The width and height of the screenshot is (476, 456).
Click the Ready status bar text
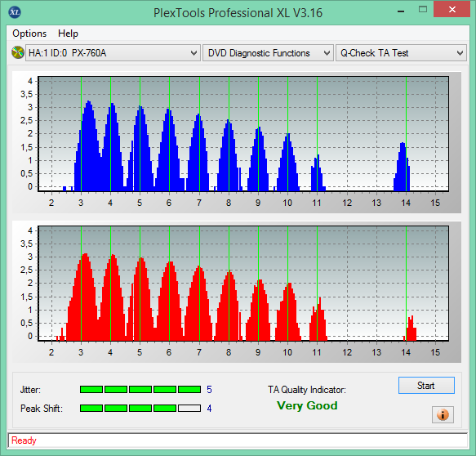24,440
